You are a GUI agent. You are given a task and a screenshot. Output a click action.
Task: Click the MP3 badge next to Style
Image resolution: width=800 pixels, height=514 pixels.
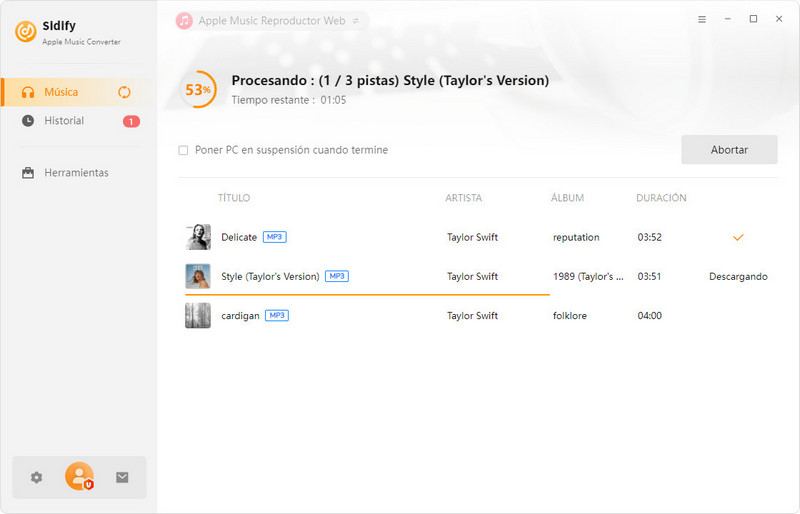click(x=337, y=276)
